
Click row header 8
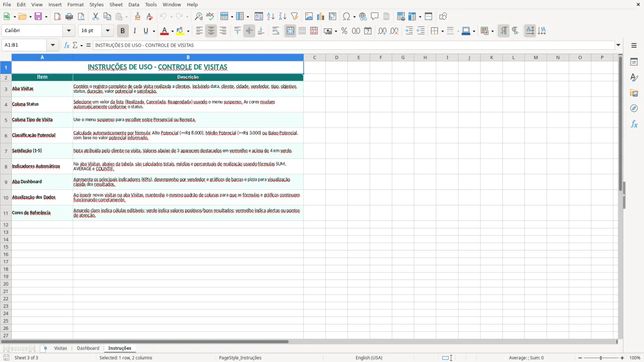pos(6,166)
